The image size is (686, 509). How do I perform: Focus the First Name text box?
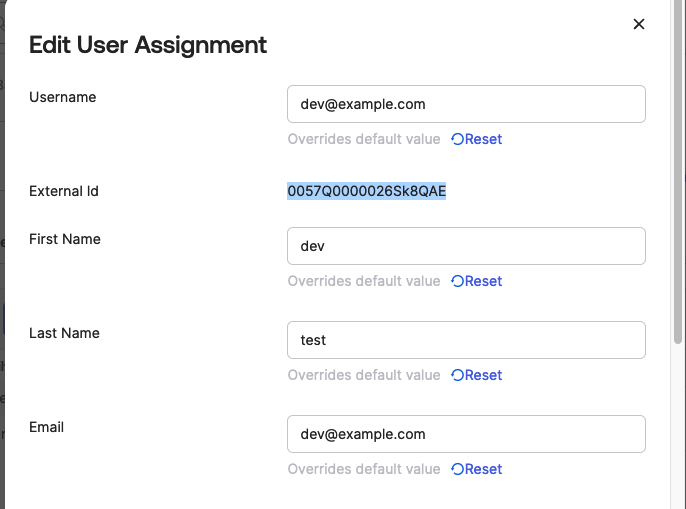466,246
